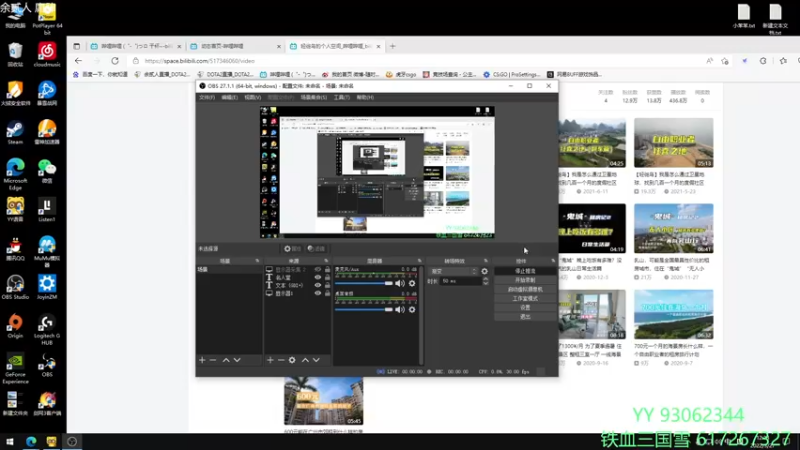Image resolution: width=800 pixels, height=450 pixels.
Task: Open OBS Scene Collection menu
Action: 314,97
